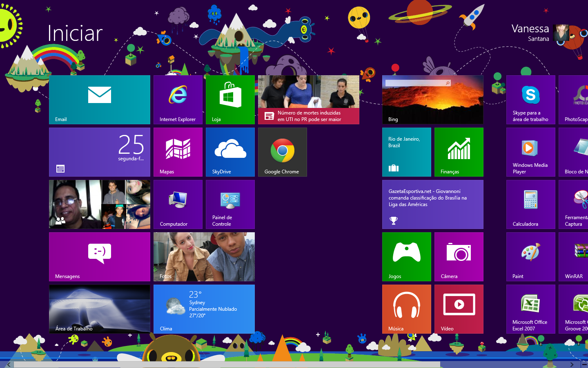The height and width of the screenshot is (368, 588).
Task: Open the calendar tile showing 25
Action: pos(100,152)
